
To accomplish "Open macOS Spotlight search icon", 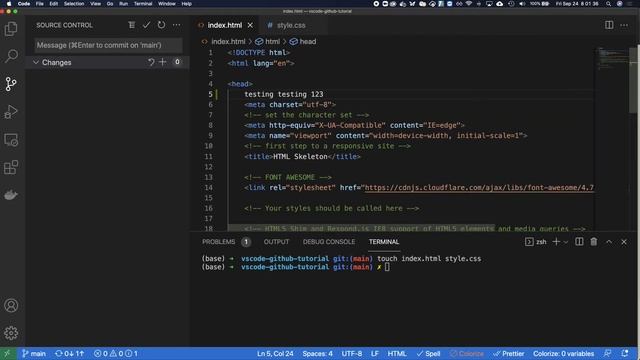I will [x=609, y=4].
